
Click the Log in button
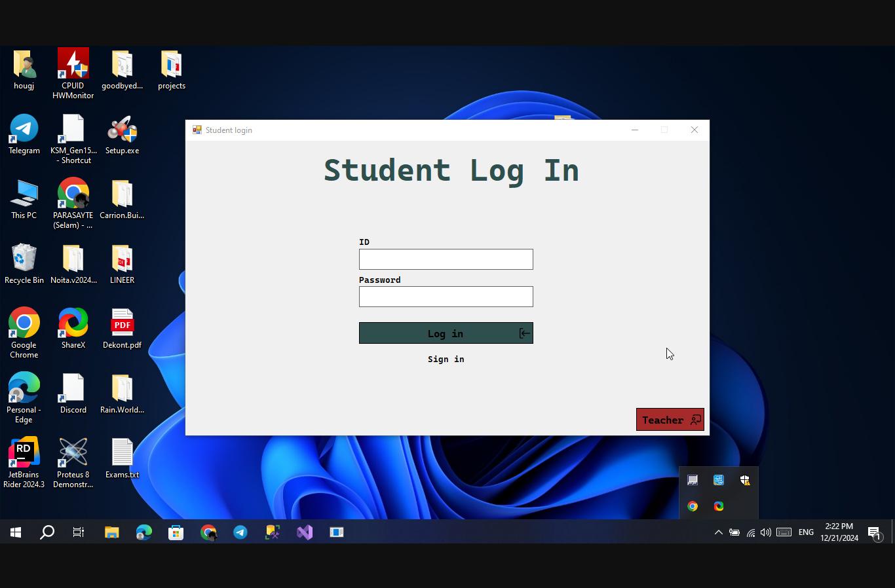click(446, 333)
